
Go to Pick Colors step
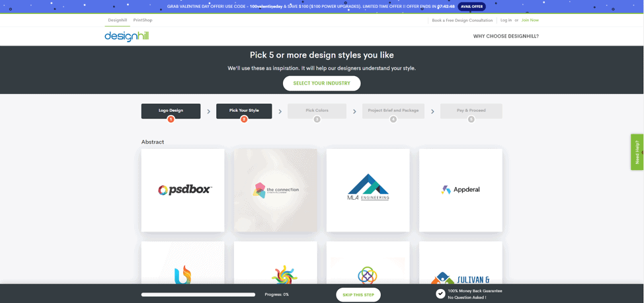[317, 111]
